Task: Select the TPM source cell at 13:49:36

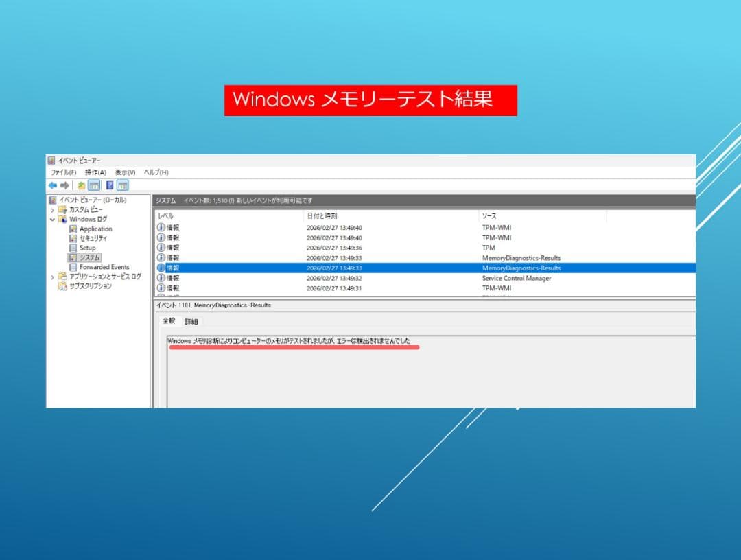Action: [489, 248]
